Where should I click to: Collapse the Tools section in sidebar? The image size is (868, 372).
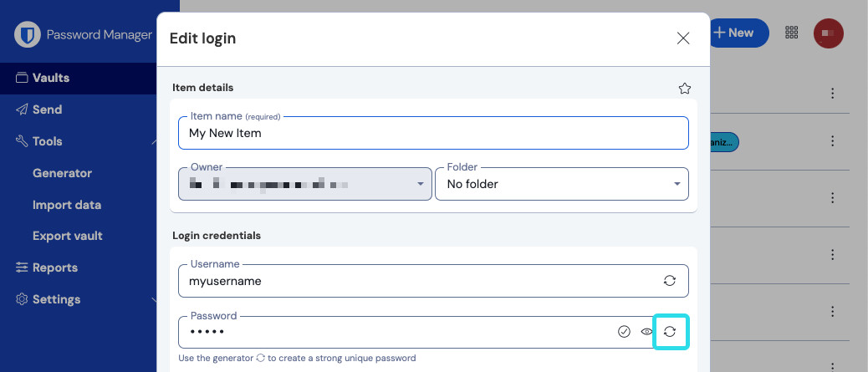(154, 141)
